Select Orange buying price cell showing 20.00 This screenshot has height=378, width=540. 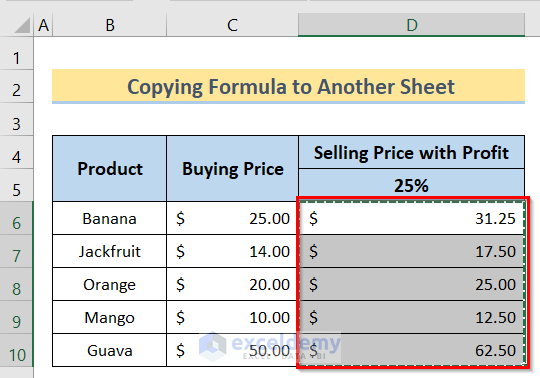[x=232, y=284]
